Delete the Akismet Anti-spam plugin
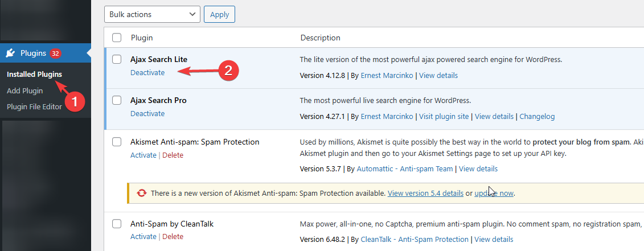This screenshot has width=644, height=251. 173,155
